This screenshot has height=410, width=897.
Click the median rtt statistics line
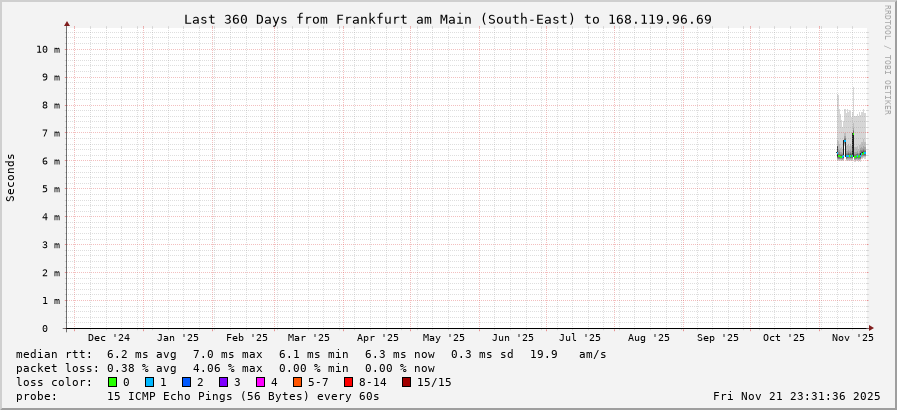click(x=311, y=354)
